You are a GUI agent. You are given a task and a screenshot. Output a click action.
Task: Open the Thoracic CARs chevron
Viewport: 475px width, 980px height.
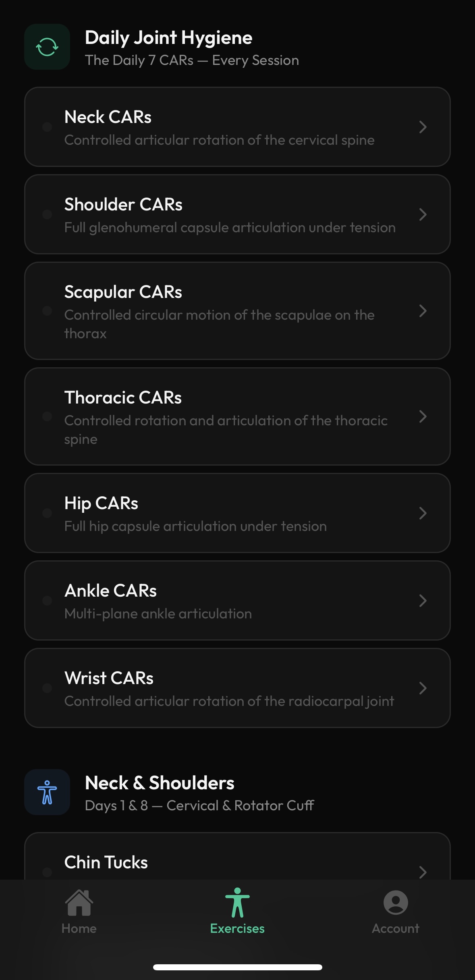tap(423, 416)
